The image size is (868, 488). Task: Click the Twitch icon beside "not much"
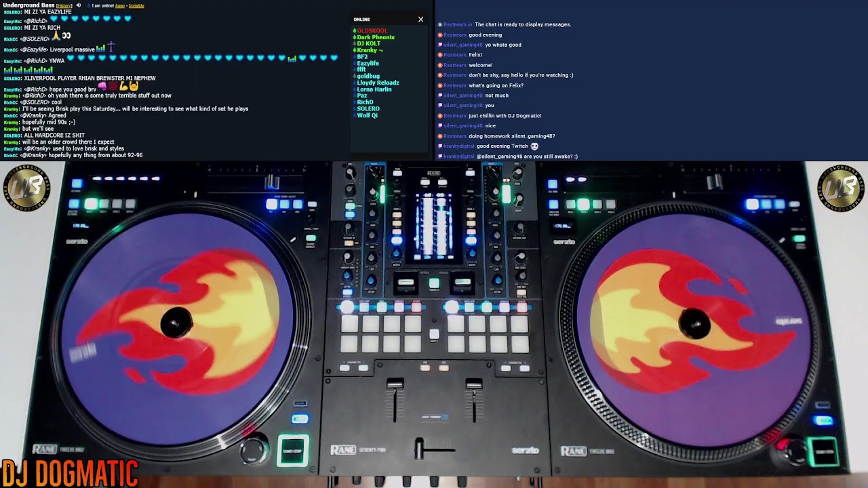441,96
